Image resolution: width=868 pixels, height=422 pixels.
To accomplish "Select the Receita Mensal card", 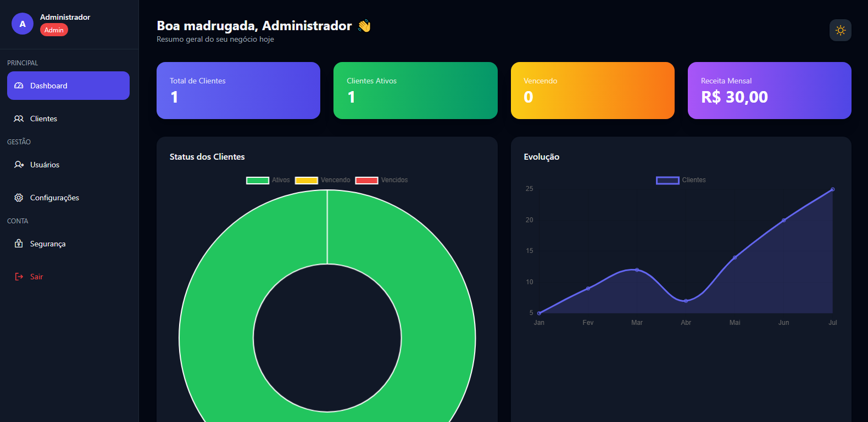I will [x=769, y=91].
